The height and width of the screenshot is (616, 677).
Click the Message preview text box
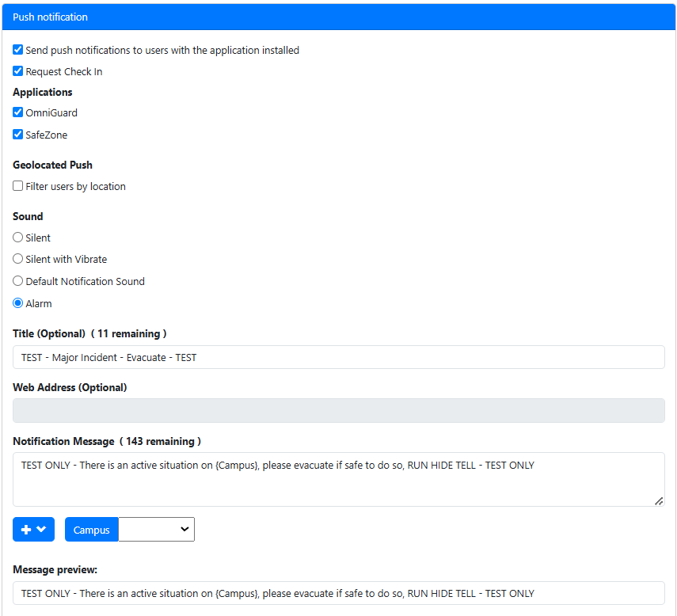(x=339, y=593)
